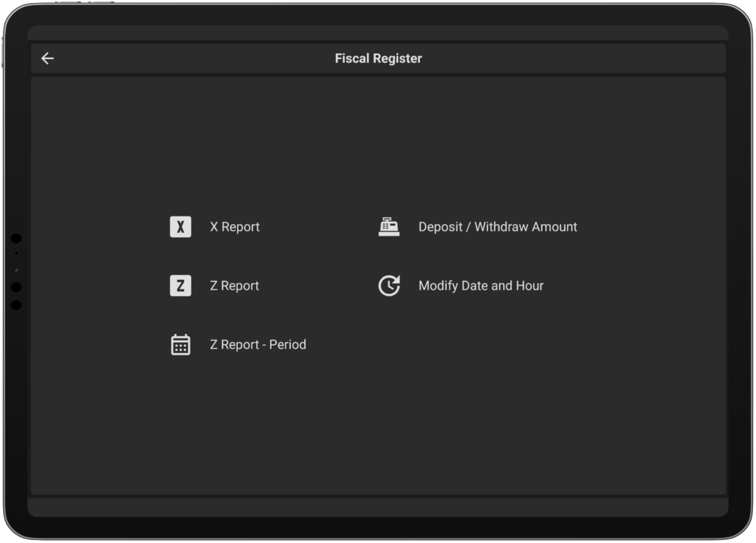Choose the Z Report text label
This screenshot has height=543, width=756.
coord(235,286)
